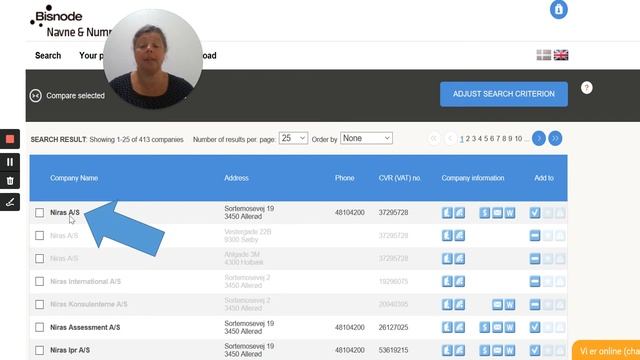640x360 pixels.
Task: Open the Niras International A/S company name
Action: (85, 281)
